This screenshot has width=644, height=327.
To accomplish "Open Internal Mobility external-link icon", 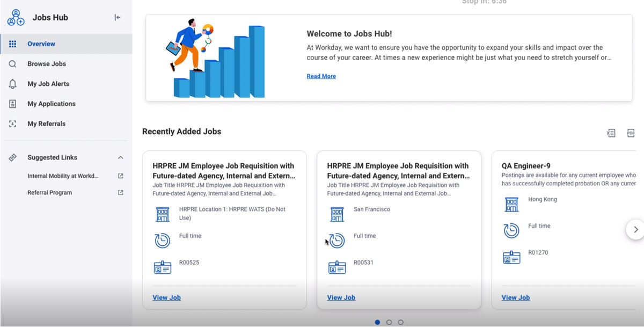I will point(120,176).
